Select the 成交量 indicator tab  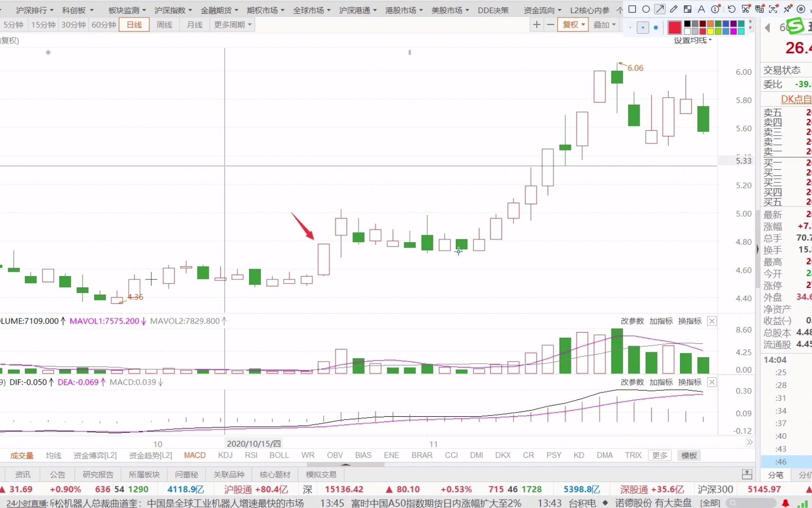(22, 455)
